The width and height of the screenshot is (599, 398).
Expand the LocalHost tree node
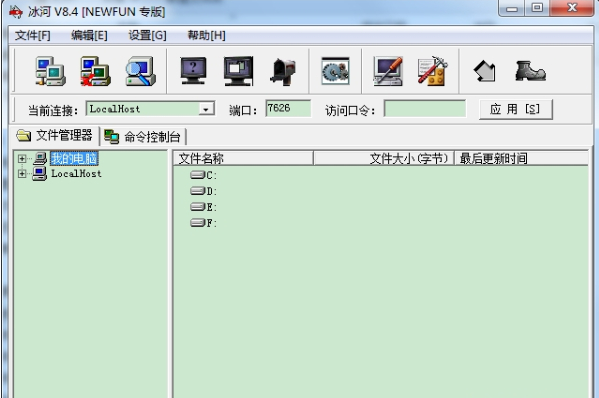pos(22,174)
